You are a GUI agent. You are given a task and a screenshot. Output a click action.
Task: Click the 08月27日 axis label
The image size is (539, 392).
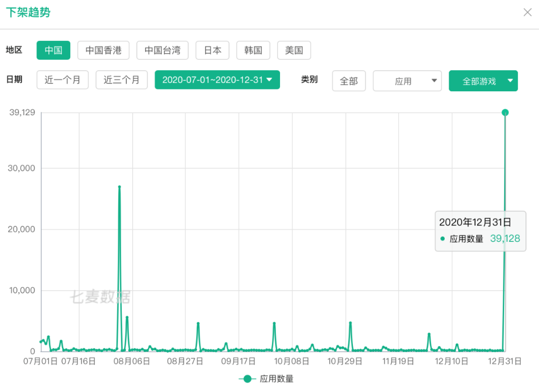pos(185,362)
